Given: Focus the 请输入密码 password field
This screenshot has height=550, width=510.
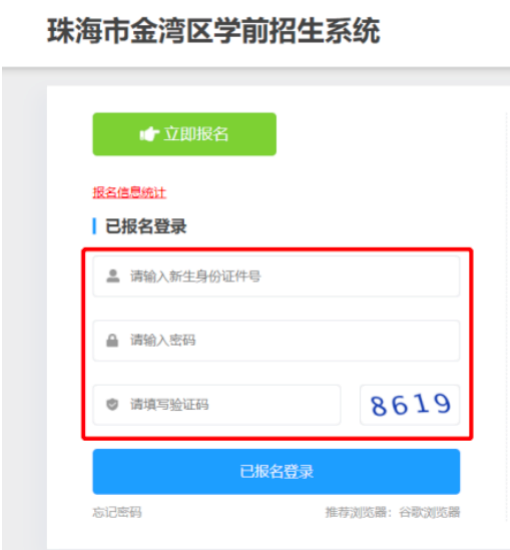Looking at the screenshot, I should coord(276,340).
